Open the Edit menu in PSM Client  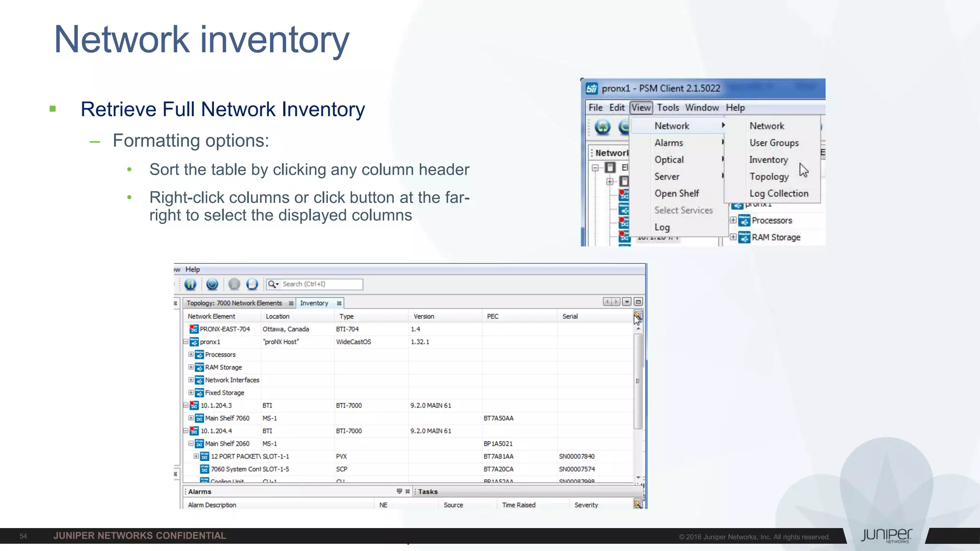[617, 108]
